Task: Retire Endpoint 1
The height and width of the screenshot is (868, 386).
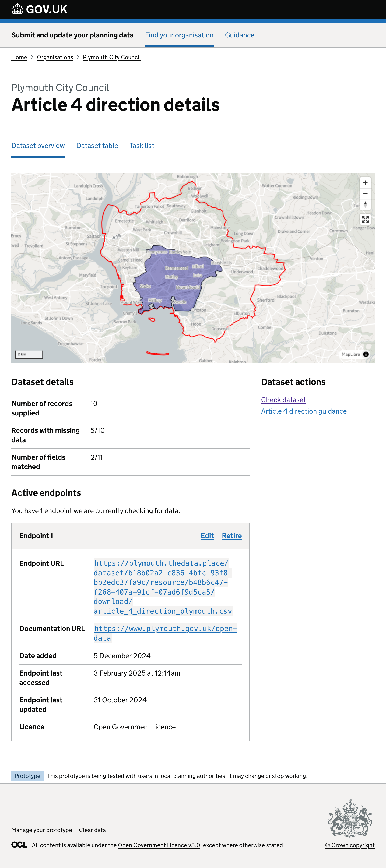Action: (x=232, y=535)
